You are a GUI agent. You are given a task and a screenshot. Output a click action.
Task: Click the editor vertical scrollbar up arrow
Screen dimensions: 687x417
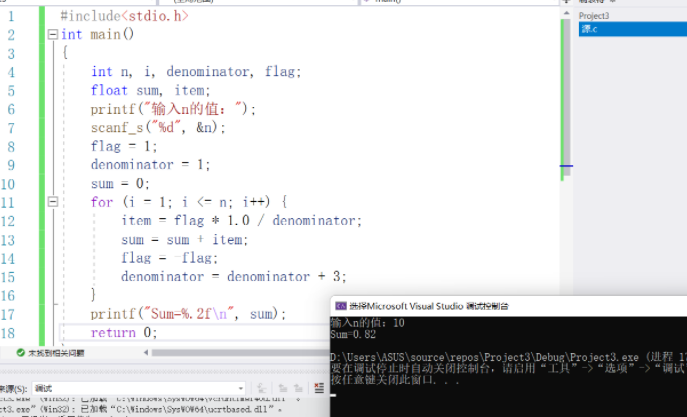tap(566, 14)
